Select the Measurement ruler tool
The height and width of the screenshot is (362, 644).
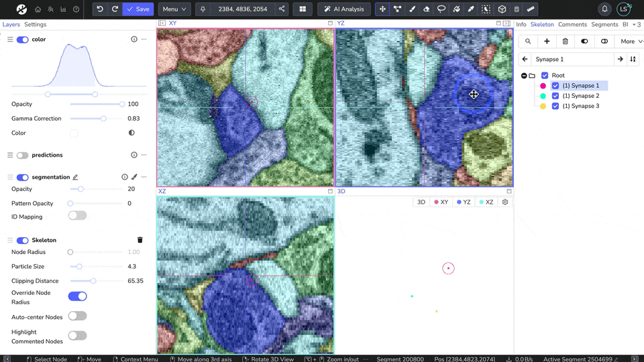click(531, 9)
